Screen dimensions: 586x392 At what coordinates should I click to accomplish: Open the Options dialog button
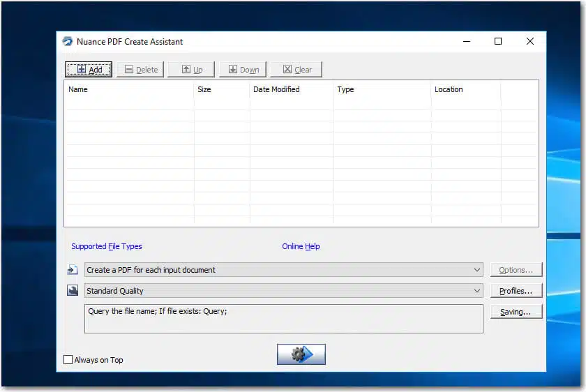pos(516,270)
